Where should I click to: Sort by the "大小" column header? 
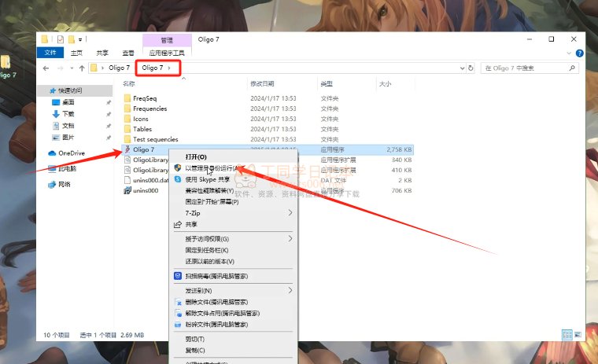(x=385, y=84)
